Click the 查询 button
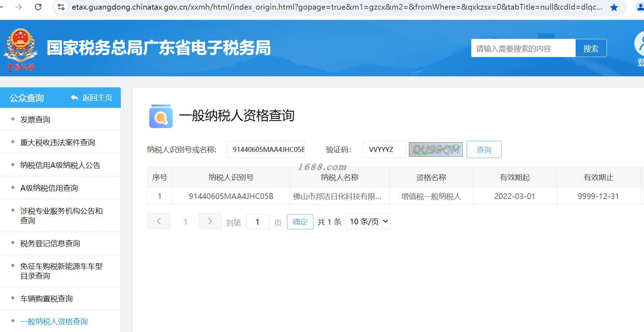This screenshot has width=644, height=332. pos(484,149)
